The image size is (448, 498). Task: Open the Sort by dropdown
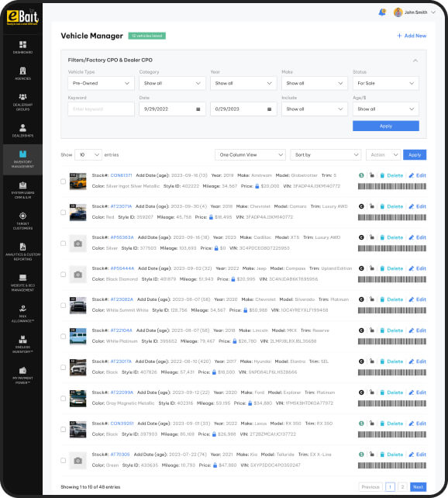326,154
